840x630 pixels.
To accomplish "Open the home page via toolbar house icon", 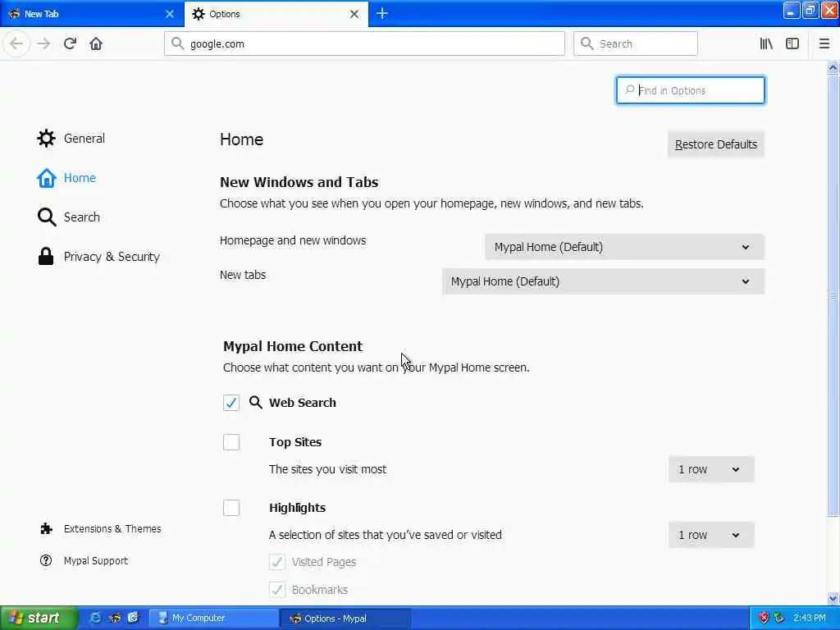I will pyautogui.click(x=96, y=43).
